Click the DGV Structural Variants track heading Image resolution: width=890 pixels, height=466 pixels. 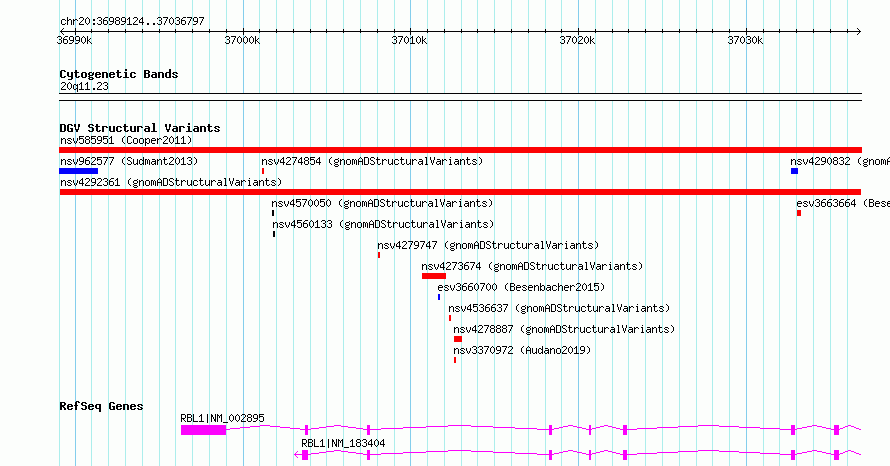coord(140,128)
